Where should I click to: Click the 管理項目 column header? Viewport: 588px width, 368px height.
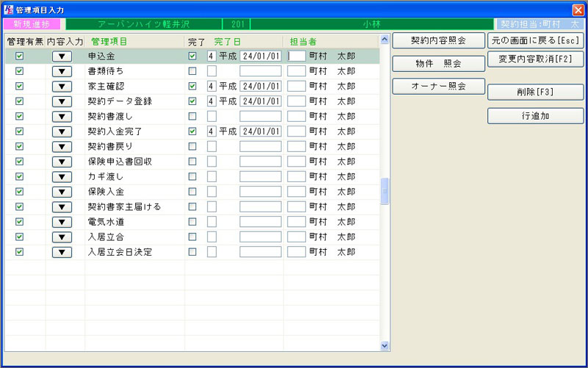pyautogui.click(x=109, y=42)
